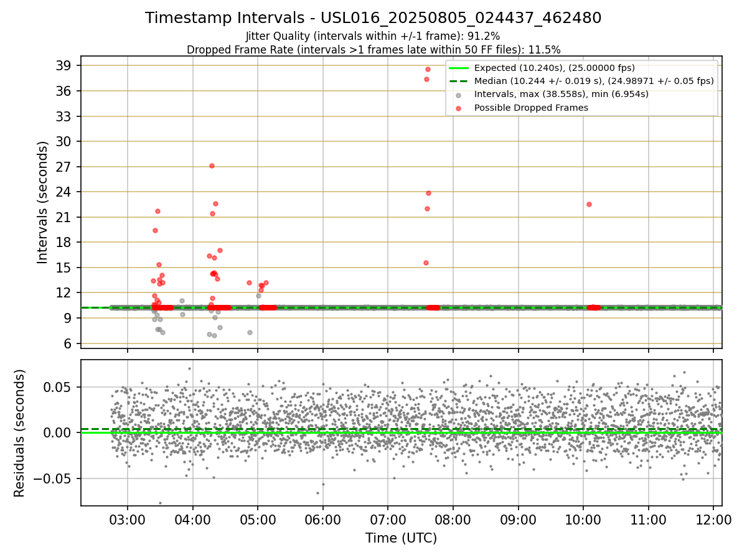747x560 pixels.
Task: Select the Dropped Frame Rate 11.5% subtitle line
Action: [x=374, y=50]
